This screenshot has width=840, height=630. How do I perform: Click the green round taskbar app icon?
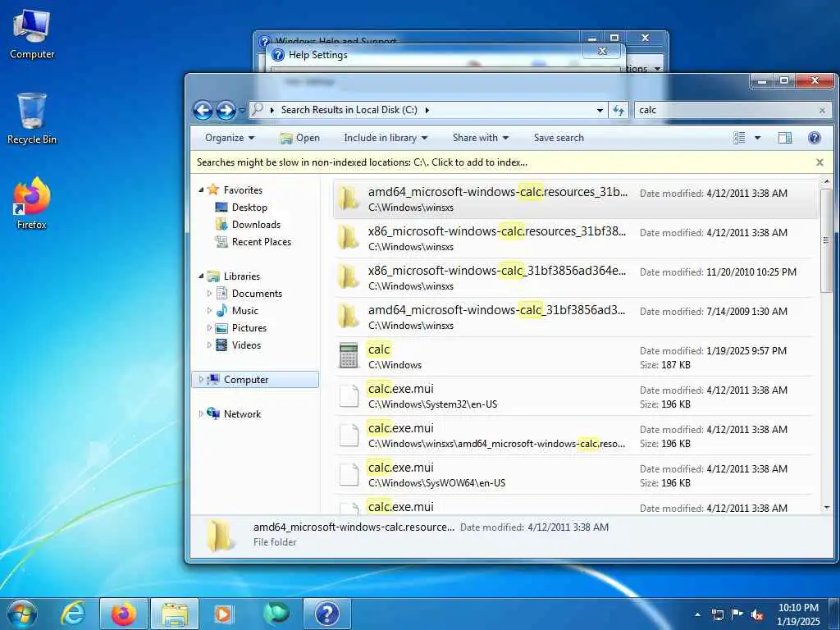coord(276,614)
